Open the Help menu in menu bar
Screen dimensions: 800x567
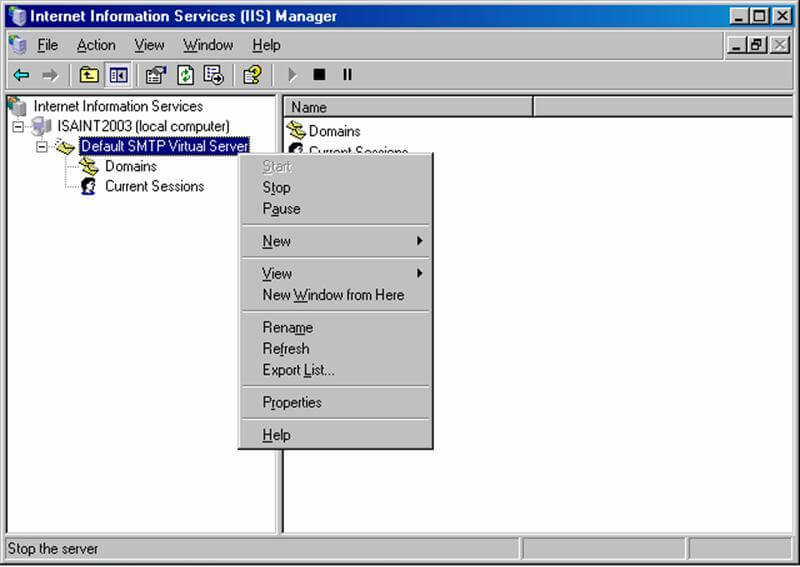pyautogui.click(x=266, y=45)
